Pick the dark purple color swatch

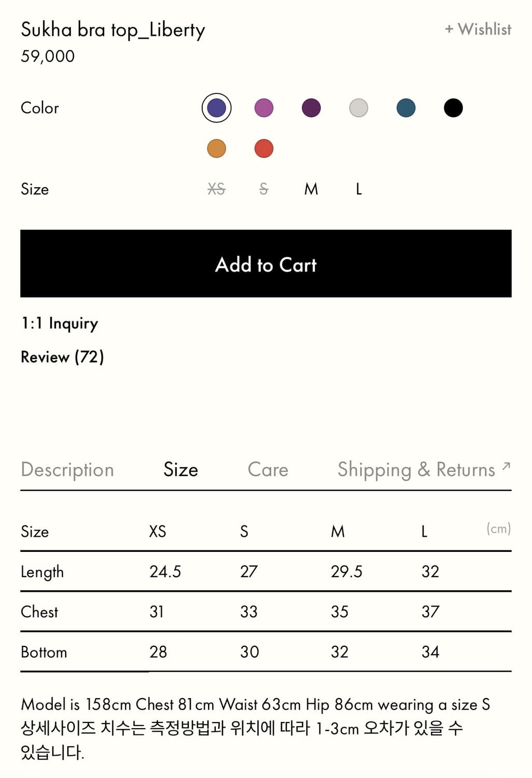tap(311, 108)
